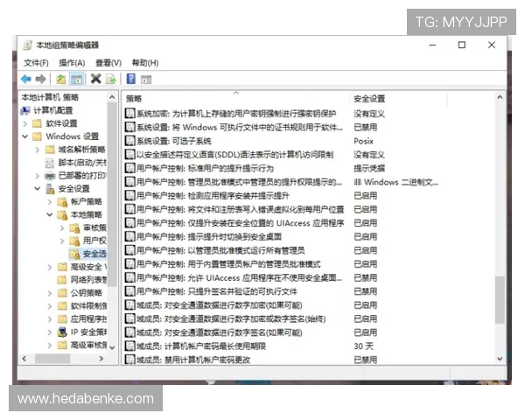
Task: Click tree pane horizontal scroll right arrow
Action: 101,359
